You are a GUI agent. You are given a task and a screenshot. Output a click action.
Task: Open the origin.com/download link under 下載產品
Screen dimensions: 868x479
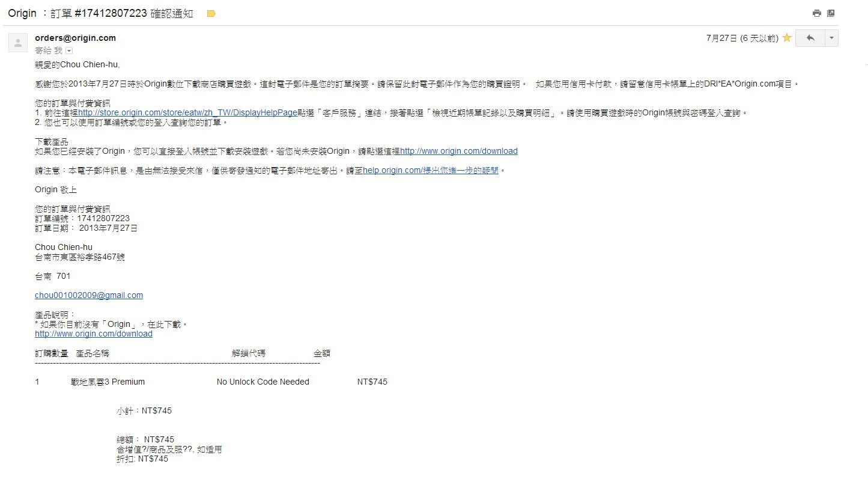pyautogui.click(x=459, y=151)
